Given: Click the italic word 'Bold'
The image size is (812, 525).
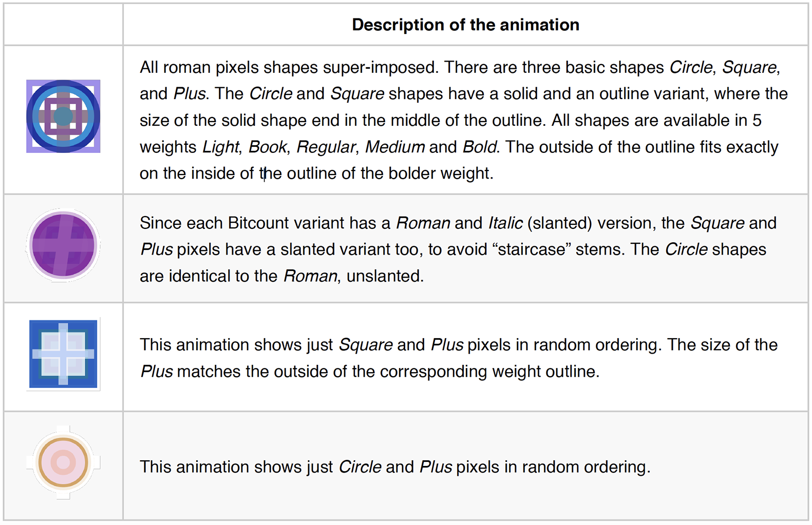Looking at the screenshot, I should [480, 147].
